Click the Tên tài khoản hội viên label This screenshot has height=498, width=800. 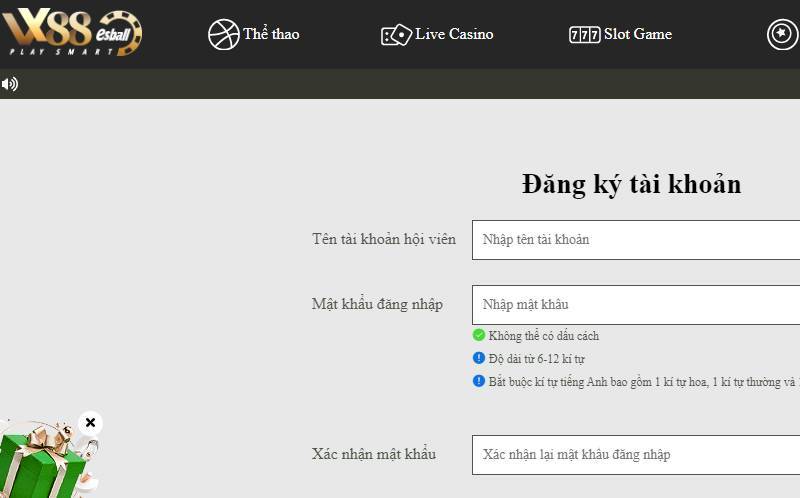(x=383, y=239)
